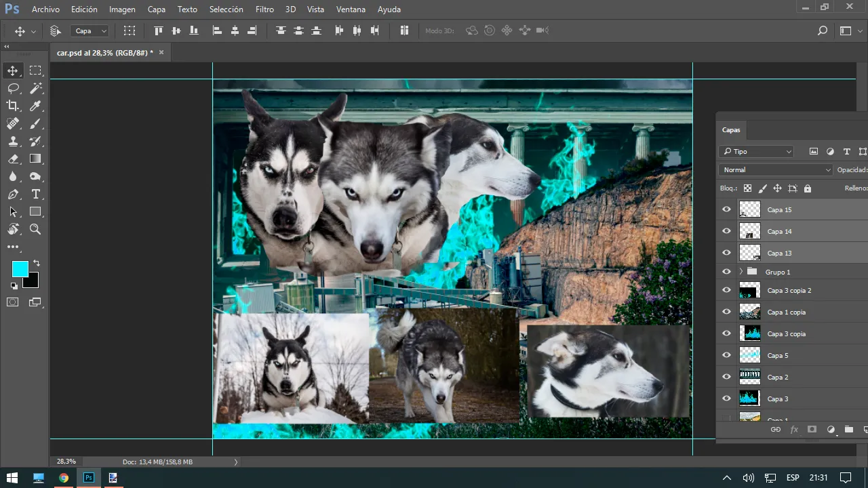Open the extra tools ellipsis menu
The height and width of the screenshot is (488, 868).
[x=13, y=247]
